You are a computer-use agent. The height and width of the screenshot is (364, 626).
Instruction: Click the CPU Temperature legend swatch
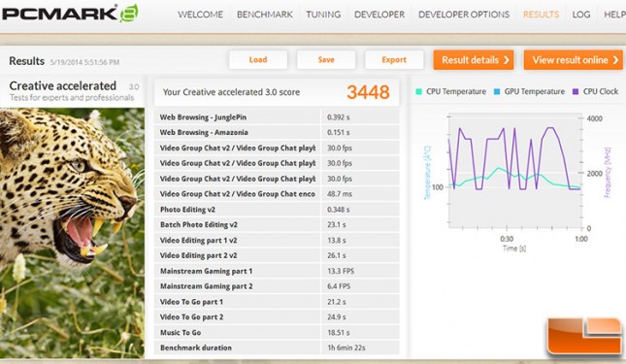[x=419, y=91]
